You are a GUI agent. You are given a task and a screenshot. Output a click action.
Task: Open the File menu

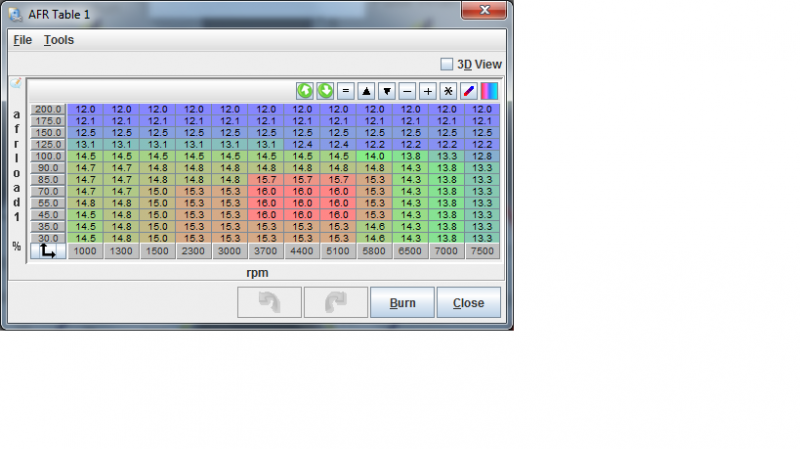point(22,40)
